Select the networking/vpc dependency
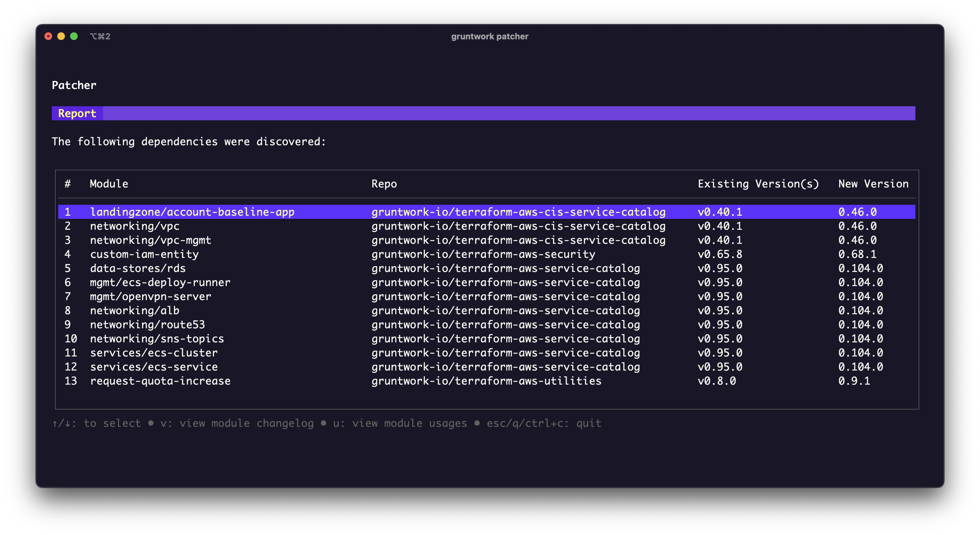The width and height of the screenshot is (980, 535). click(x=135, y=226)
